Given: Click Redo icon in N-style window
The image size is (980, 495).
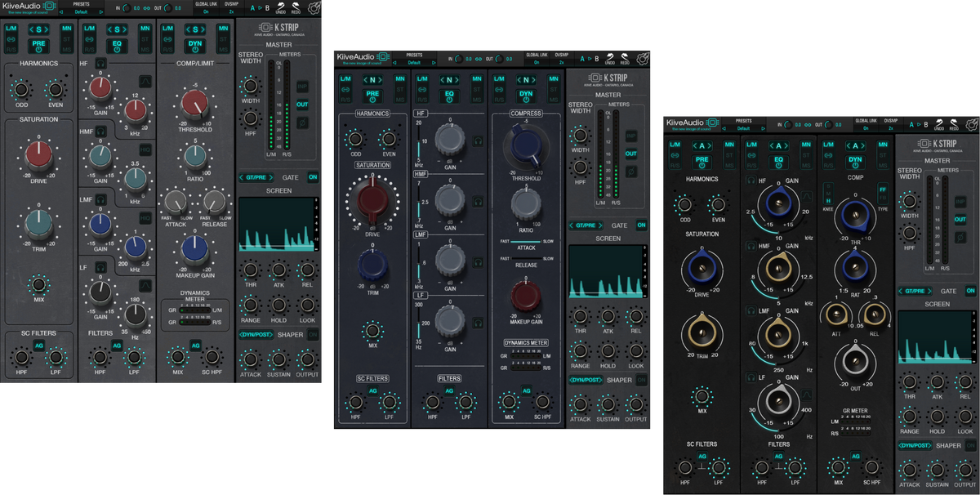Looking at the screenshot, I should pyautogui.click(x=624, y=60).
